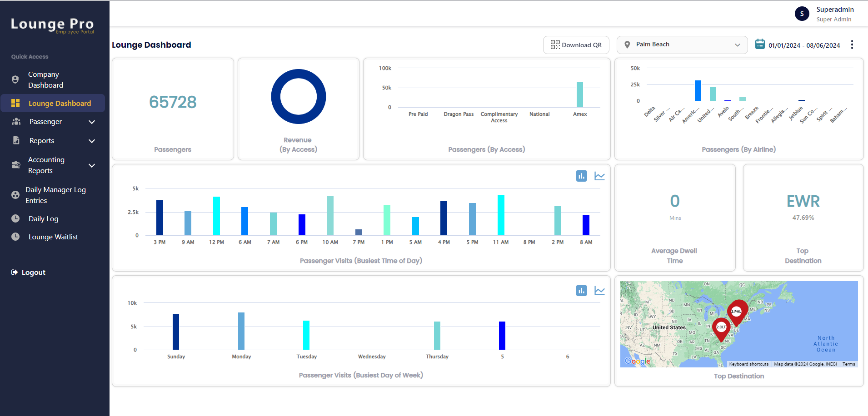
Task: Open the three-dot options menu
Action: (852, 45)
